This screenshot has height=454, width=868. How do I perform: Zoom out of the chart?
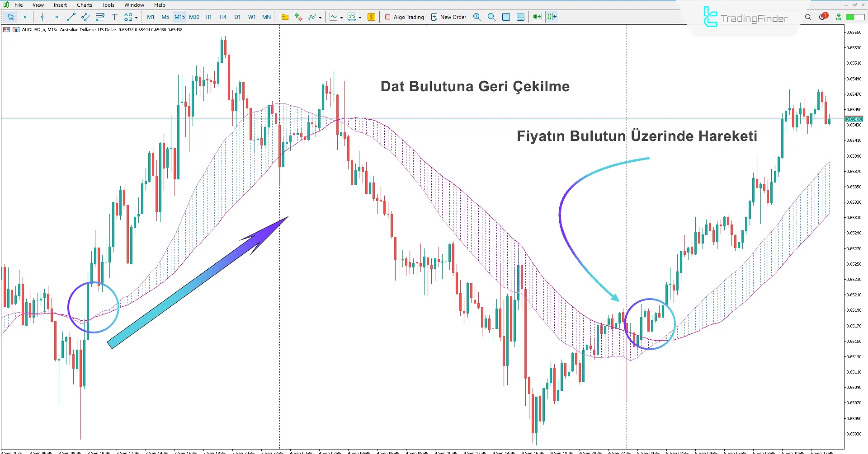(491, 17)
